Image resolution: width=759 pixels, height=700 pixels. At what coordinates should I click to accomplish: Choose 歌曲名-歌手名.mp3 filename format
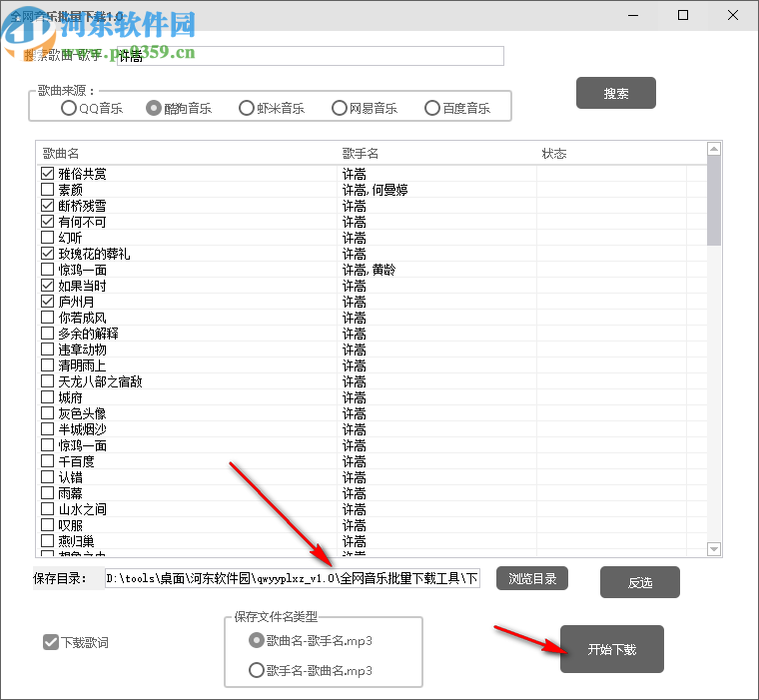coord(311,640)
